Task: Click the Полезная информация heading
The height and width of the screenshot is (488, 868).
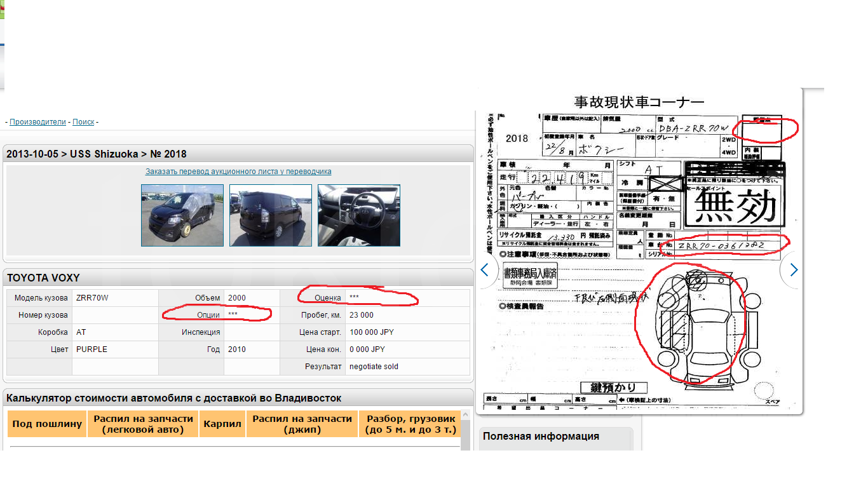Action: pyautogui.click(x=541, y=437)
